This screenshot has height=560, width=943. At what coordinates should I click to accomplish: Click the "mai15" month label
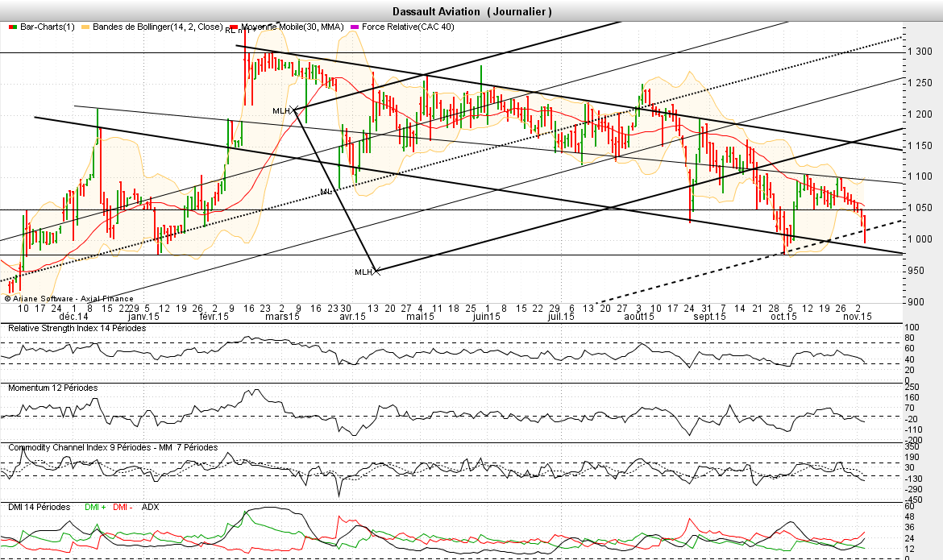[421, 317]
